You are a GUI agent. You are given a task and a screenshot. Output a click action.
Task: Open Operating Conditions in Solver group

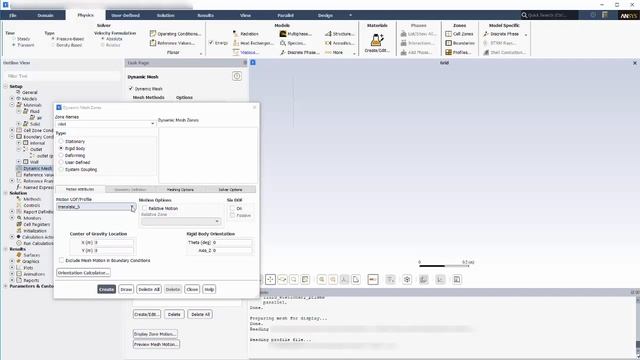(x=175, y=34)
